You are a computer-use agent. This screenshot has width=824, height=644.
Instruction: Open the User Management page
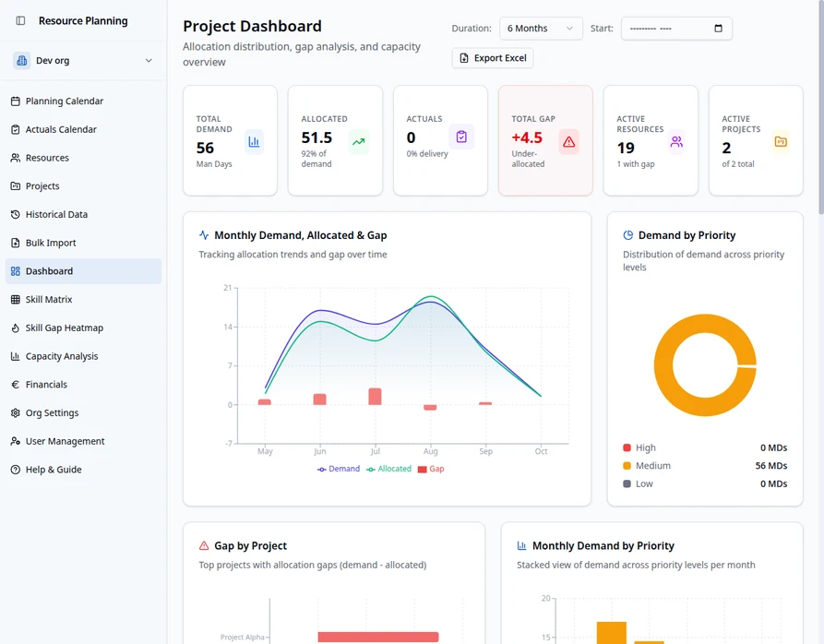coord(83,441)
